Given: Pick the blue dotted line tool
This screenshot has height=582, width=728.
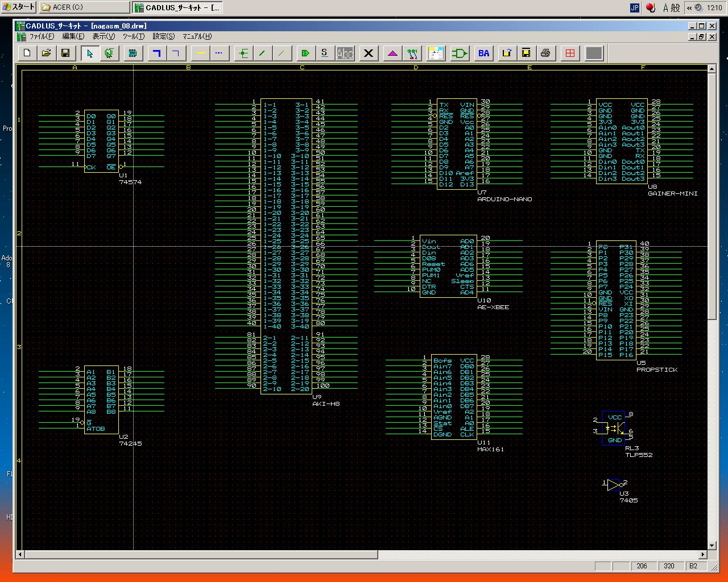Looking at the screenshot, I should tap(219, 53).
